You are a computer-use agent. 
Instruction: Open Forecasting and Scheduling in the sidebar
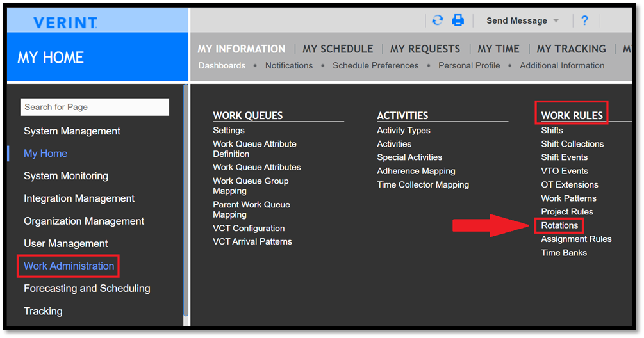pyautogui.click(x=87, y=288)
